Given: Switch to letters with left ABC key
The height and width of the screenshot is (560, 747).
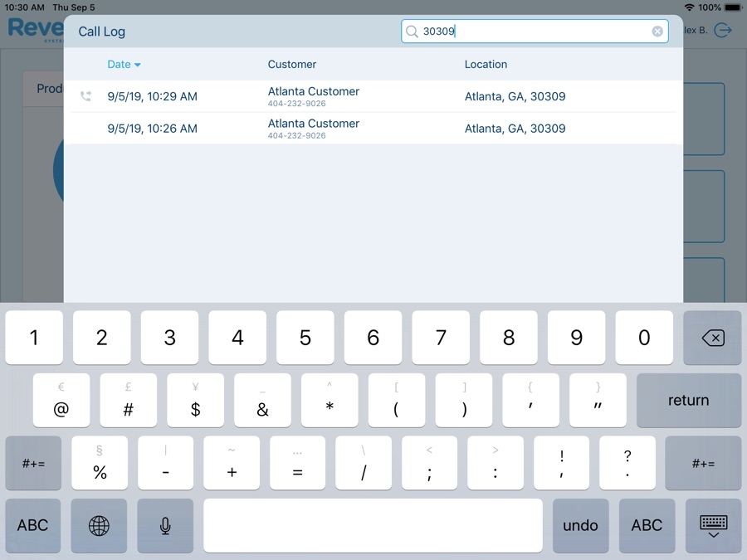Looking at the screenshot, I should pyautogui.click(x=33, y=525).
